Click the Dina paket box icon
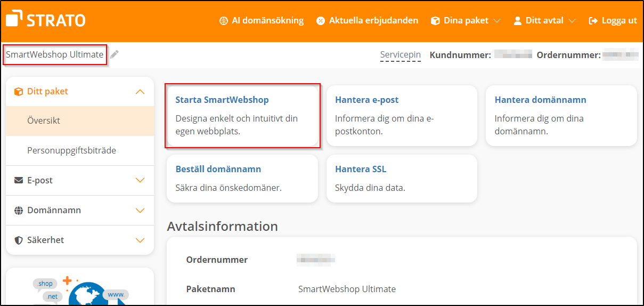 [x=435, y=21]
